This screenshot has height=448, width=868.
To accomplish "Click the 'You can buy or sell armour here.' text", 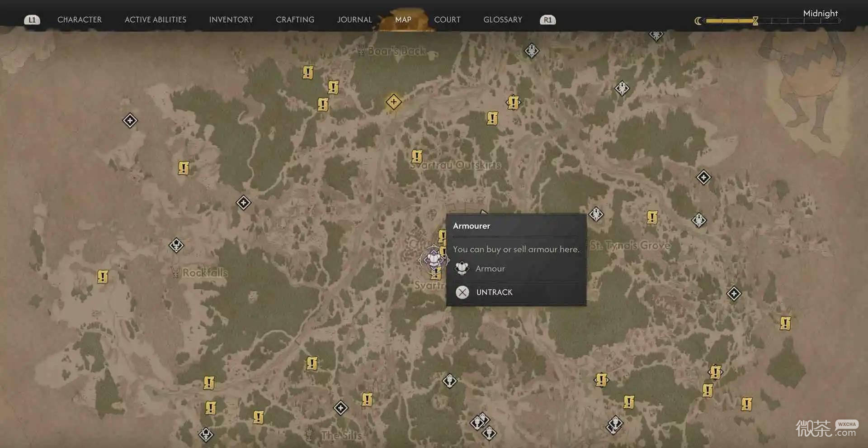I will click(x=516, y=249).
